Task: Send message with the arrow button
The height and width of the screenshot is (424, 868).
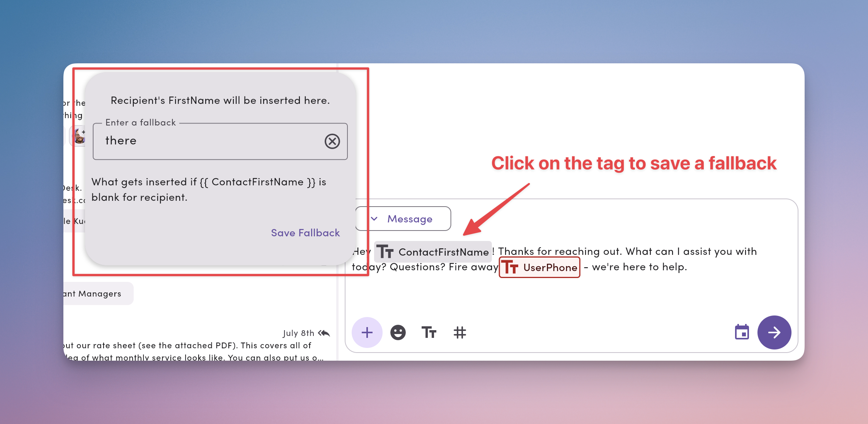Action: click(774, 332)
